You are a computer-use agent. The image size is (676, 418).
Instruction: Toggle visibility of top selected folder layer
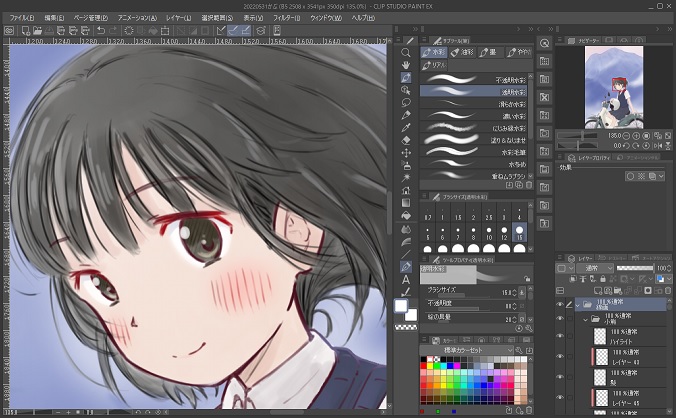pyautogui.click(x=560, y=304)
